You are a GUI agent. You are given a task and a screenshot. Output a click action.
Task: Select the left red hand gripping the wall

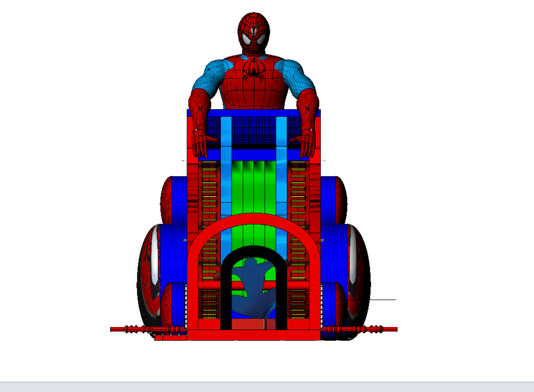(x=200, y=142)
